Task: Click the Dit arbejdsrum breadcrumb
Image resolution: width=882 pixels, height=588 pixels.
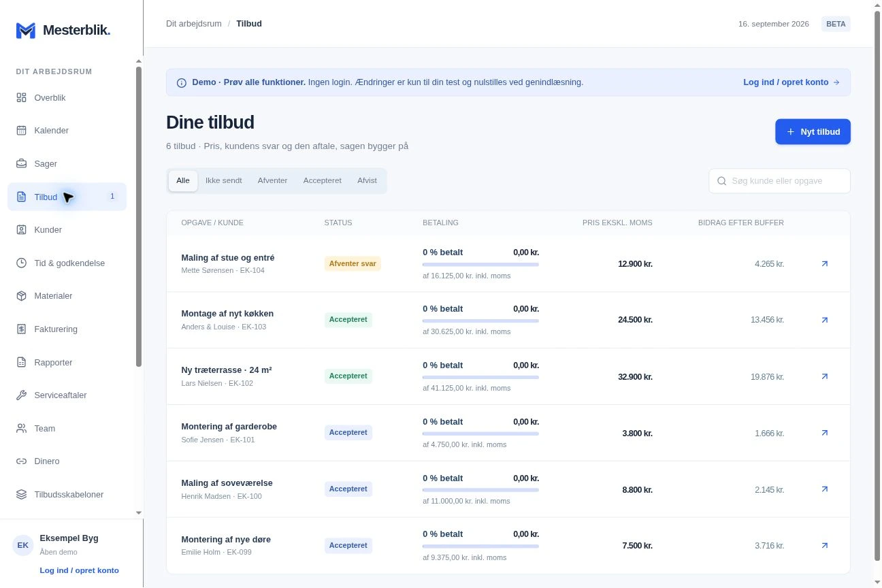Action: pos(194,24)
